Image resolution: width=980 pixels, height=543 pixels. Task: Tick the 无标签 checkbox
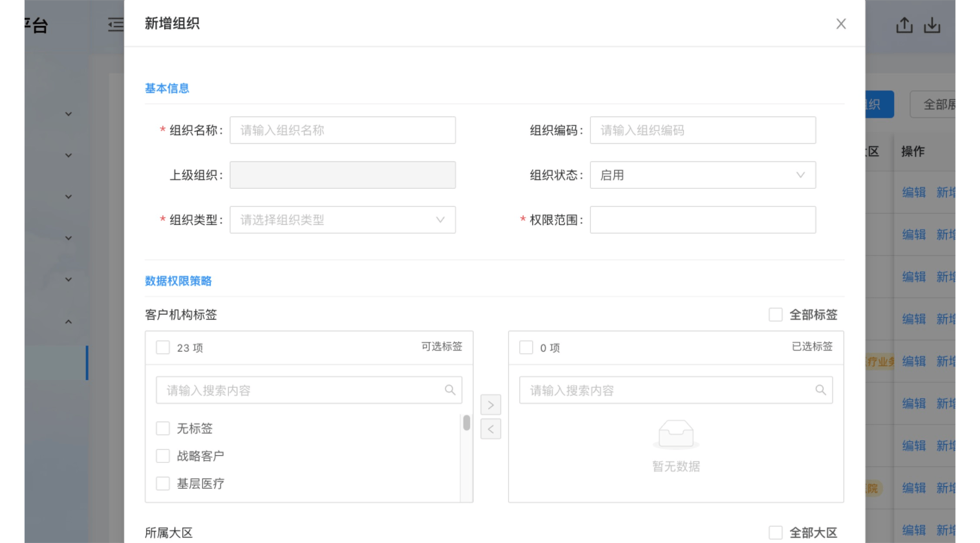point(163,429)
